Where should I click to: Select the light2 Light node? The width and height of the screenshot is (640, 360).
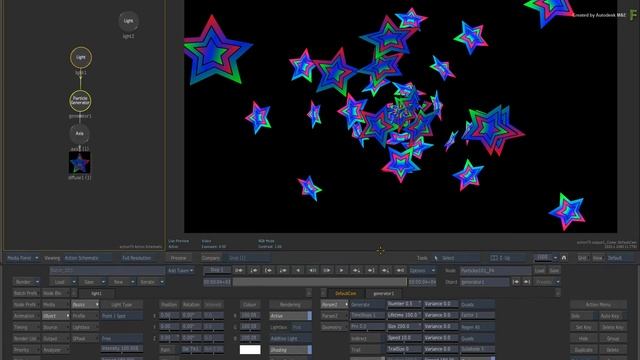128,21
